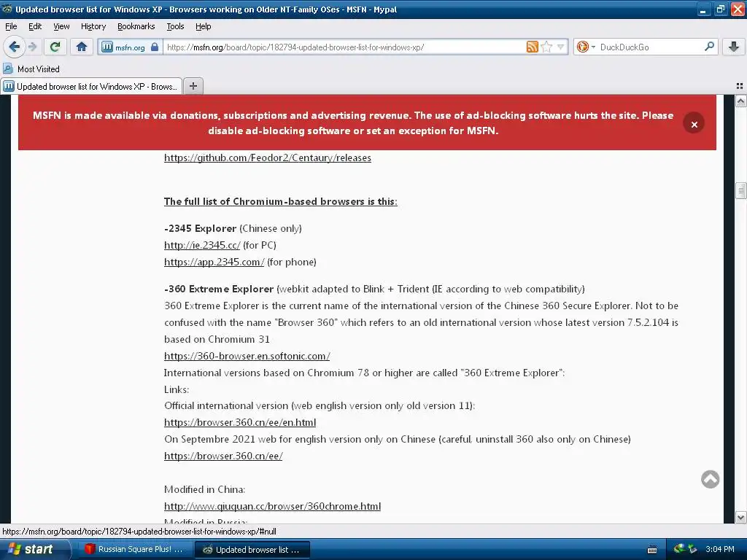Open the browser.360.cn/ee/ link

point(223,456)
